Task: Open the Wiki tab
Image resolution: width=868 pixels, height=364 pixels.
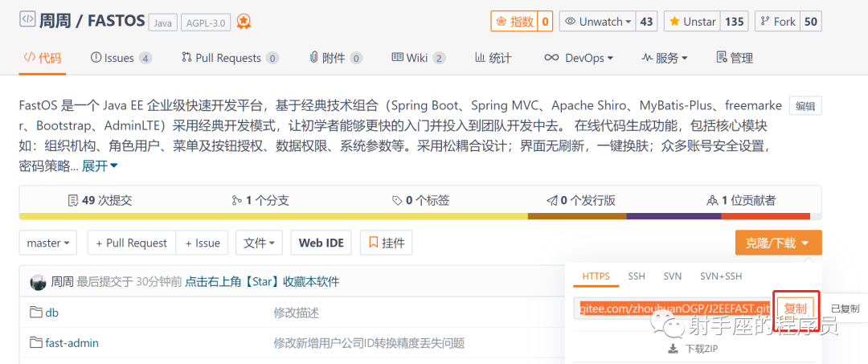Action: pyautogui.click(x=418, y=58)
